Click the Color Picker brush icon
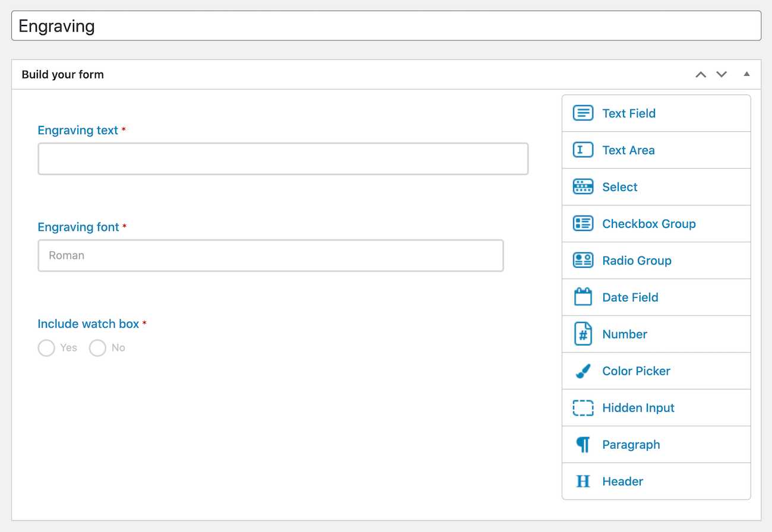This screenshot has height=532, width=772. pos(583,370)
